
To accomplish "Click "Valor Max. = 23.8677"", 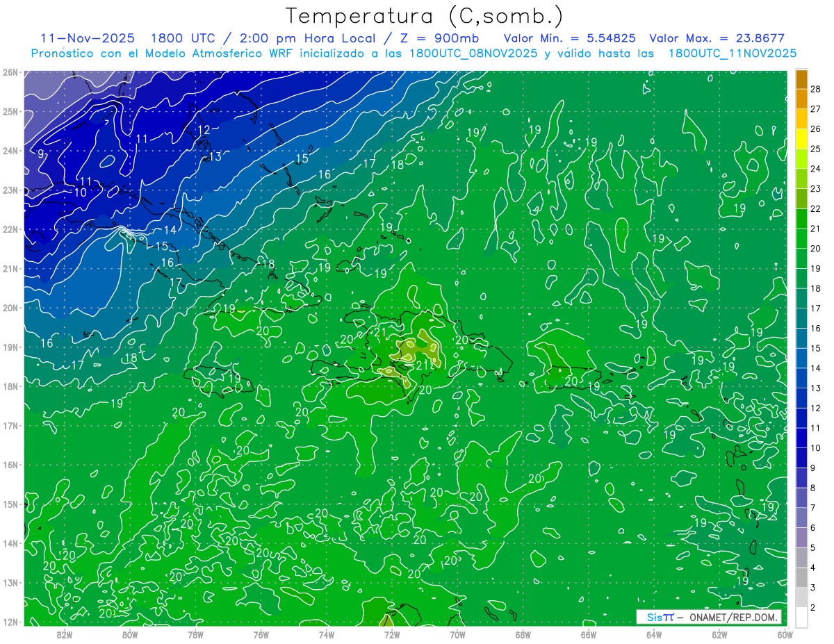I will tap(717, 38).
